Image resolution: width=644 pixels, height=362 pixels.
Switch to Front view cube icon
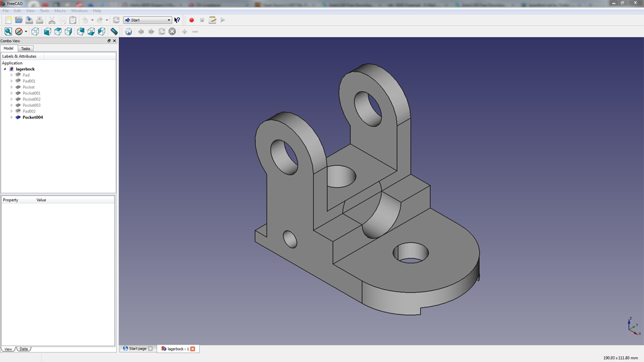pos(48,31)
